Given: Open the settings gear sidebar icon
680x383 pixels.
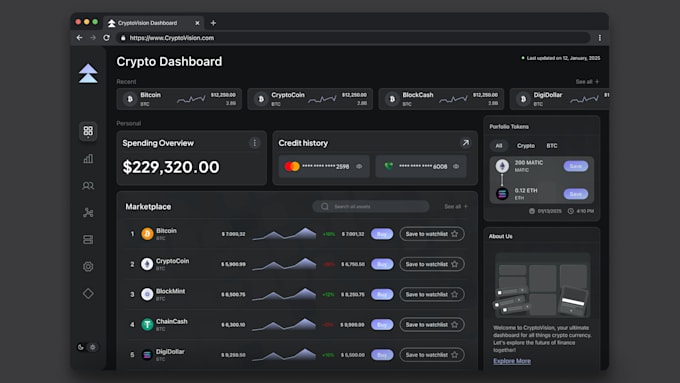Looking at the screenshot, I should pos(88,266).
